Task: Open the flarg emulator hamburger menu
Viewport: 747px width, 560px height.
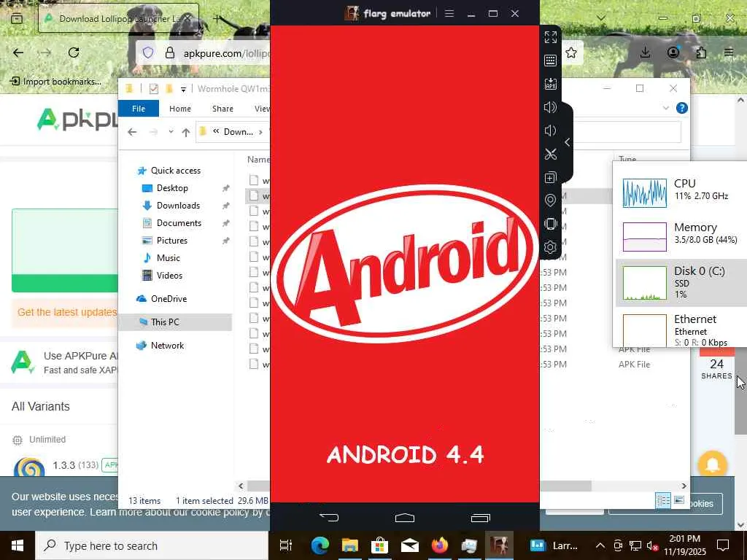Action: 449,13
